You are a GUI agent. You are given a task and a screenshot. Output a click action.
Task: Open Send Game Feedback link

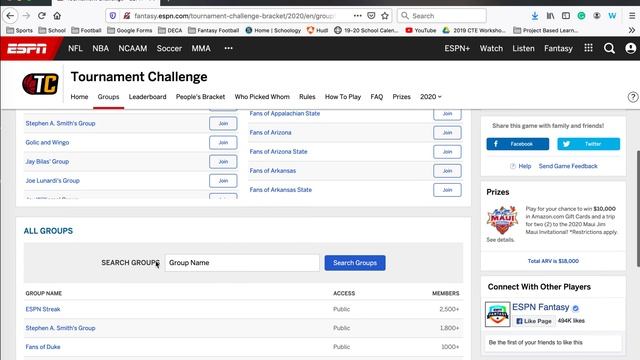[x=568, y=166]
